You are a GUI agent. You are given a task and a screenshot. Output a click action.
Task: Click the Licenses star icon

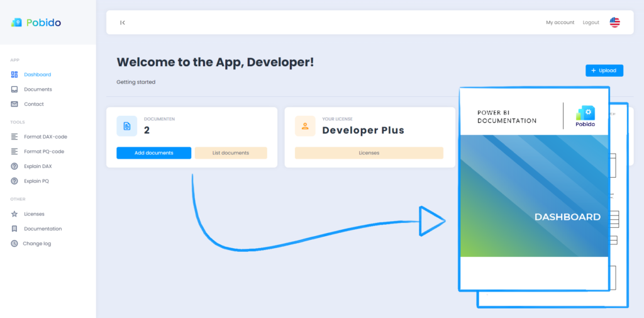pyautogui.click(x=14, y=214)
